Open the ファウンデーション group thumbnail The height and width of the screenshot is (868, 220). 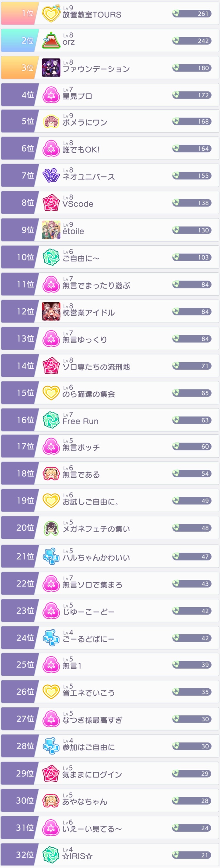[x=51, y=68]
